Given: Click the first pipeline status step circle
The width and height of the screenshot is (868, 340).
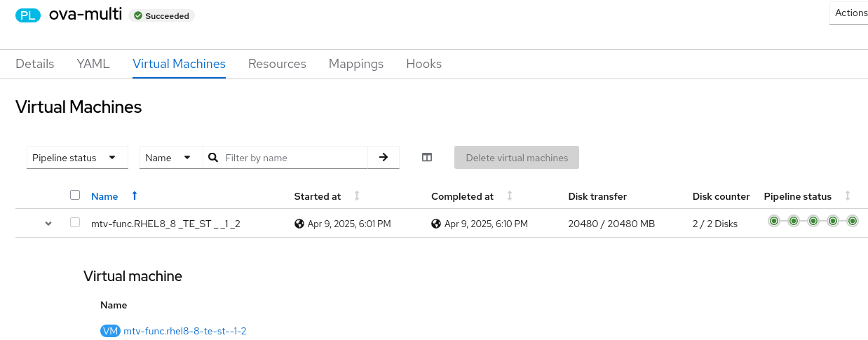Looking at the screenshot, I should [x=774, y=221].
